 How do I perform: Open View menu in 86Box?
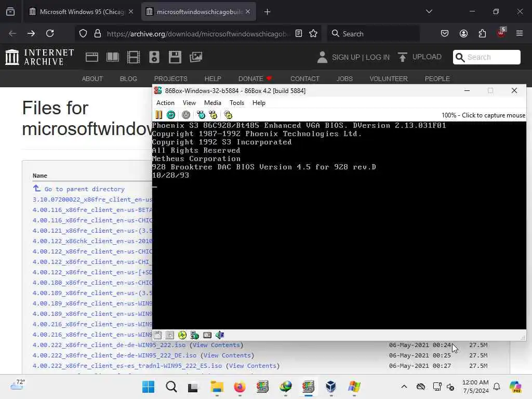coord(189,103)
